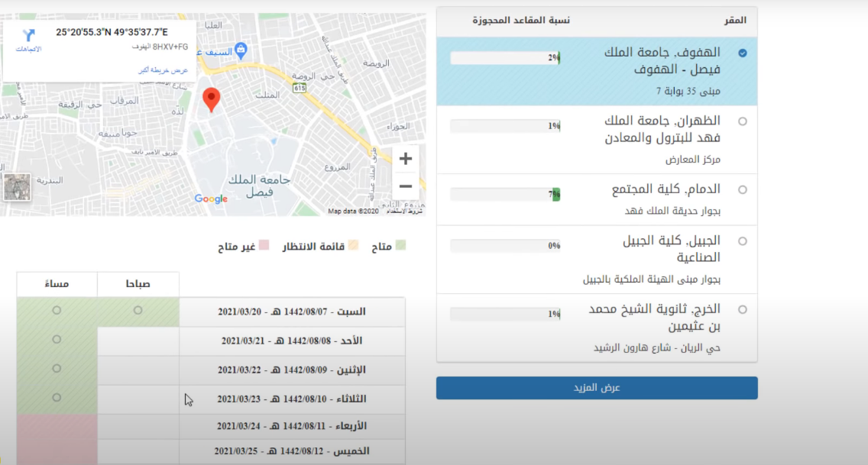868x465 pixels.
Task: Click 'مبنى 35 بوابة 7' location detail
Action: [688, 91]
